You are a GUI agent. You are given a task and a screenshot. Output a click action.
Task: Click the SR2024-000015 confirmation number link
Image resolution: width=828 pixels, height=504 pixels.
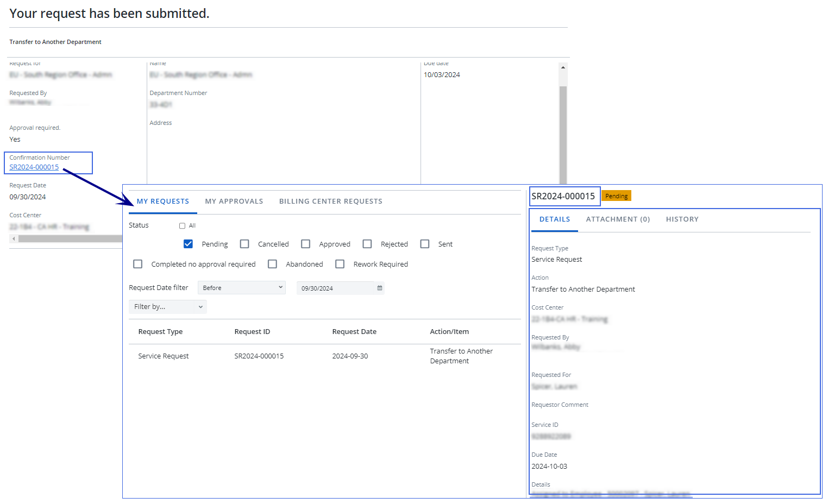(x=34, y=167)
